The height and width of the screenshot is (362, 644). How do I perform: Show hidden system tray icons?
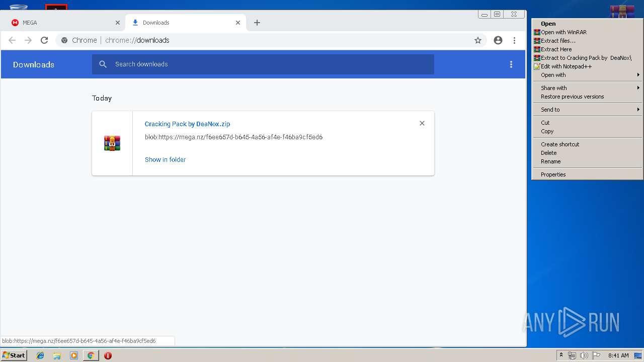click(x=561, y=355)
